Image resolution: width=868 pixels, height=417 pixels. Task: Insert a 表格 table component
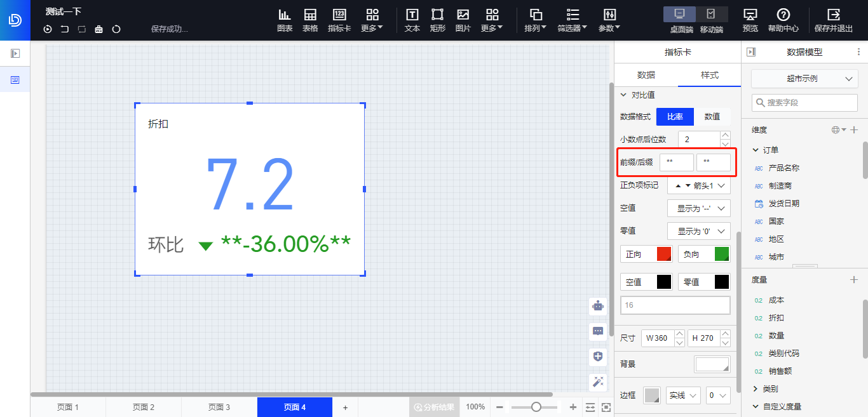(310, 20)
